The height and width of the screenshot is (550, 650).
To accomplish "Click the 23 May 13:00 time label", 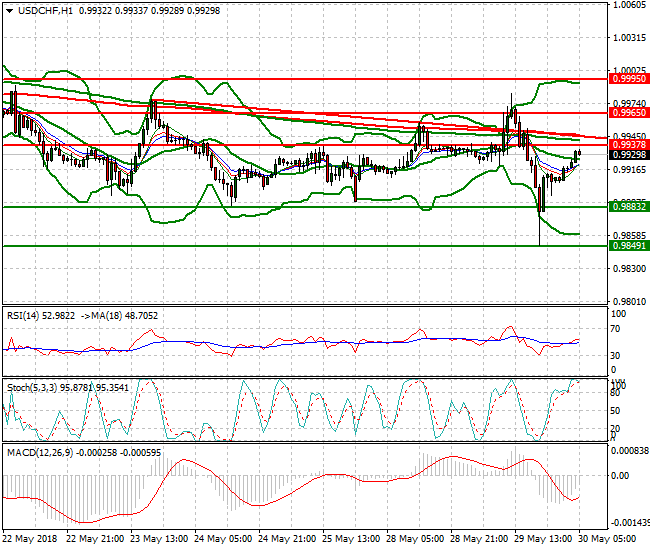I will (x=159, y=539).
